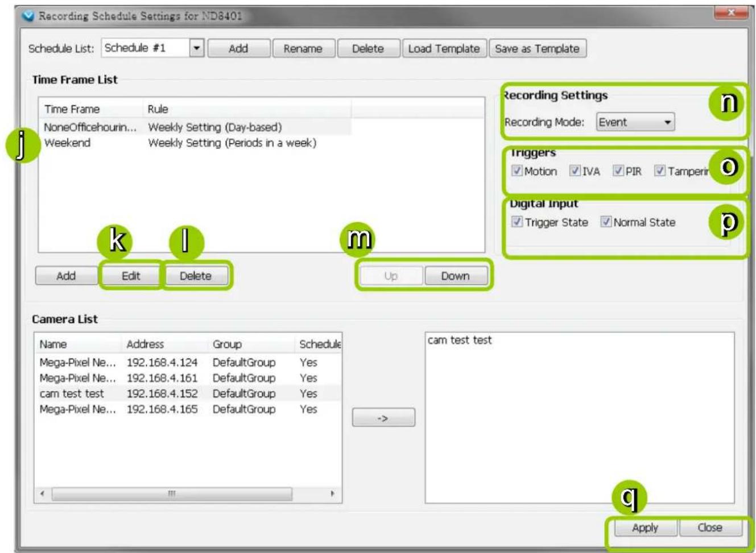
Task: Click the Schedule column header
Action: (x=319, y=344)
